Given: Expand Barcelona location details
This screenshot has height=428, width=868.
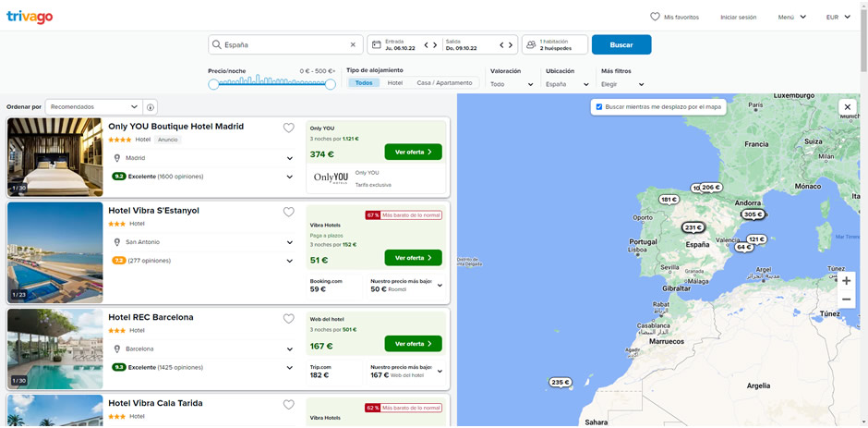Looking at the screenshot, I should tap(290, 349).
